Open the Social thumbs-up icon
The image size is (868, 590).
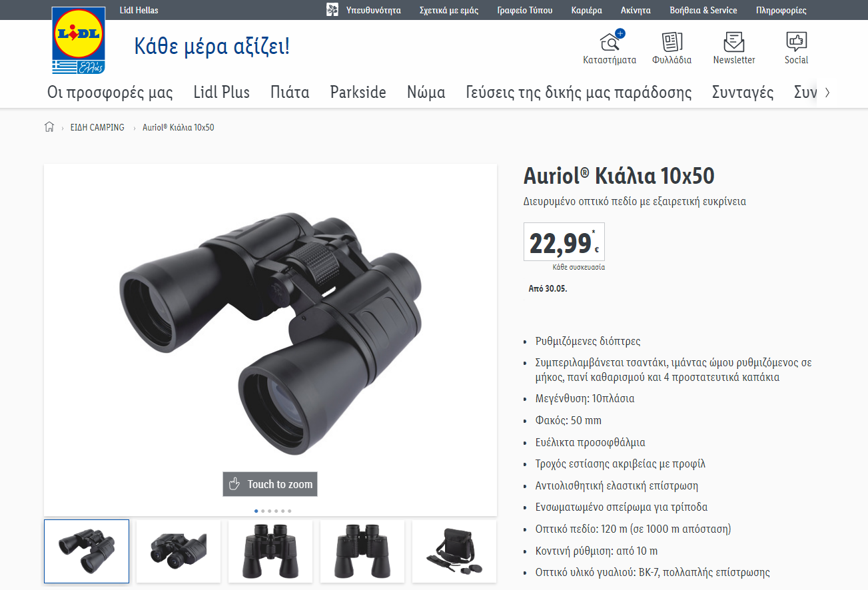(x=796, y=42)
